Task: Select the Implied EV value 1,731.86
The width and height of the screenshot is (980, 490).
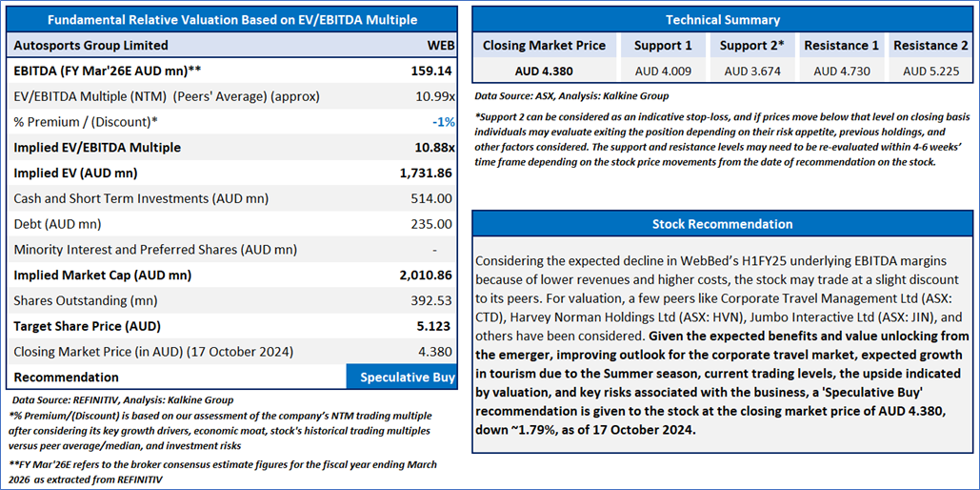Action: point(427,174)
